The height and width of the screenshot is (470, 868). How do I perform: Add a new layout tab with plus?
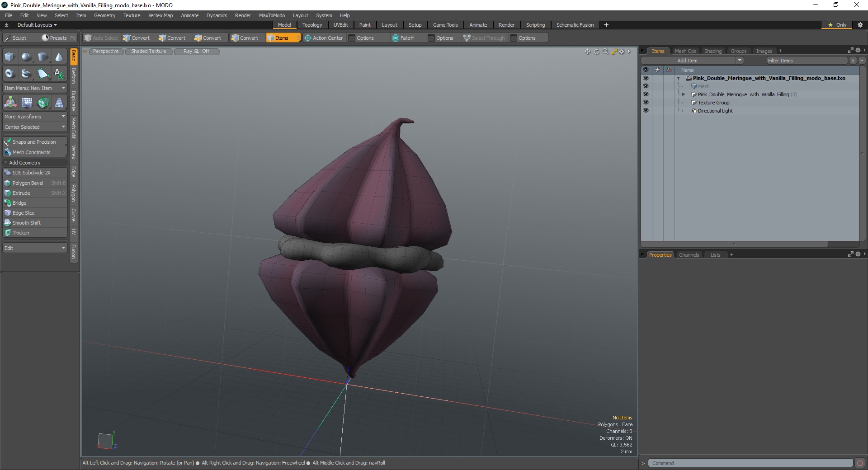point(606,25)
